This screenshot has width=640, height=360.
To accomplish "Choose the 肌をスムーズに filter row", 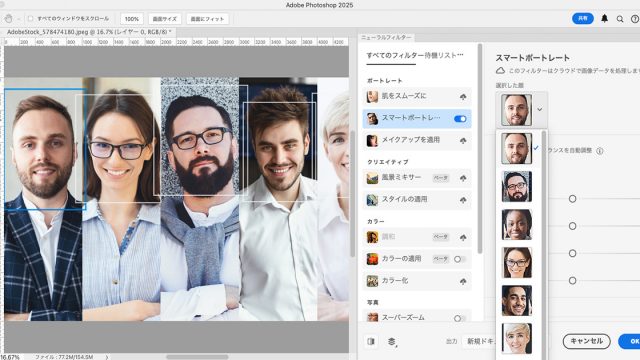I will 417,97.
